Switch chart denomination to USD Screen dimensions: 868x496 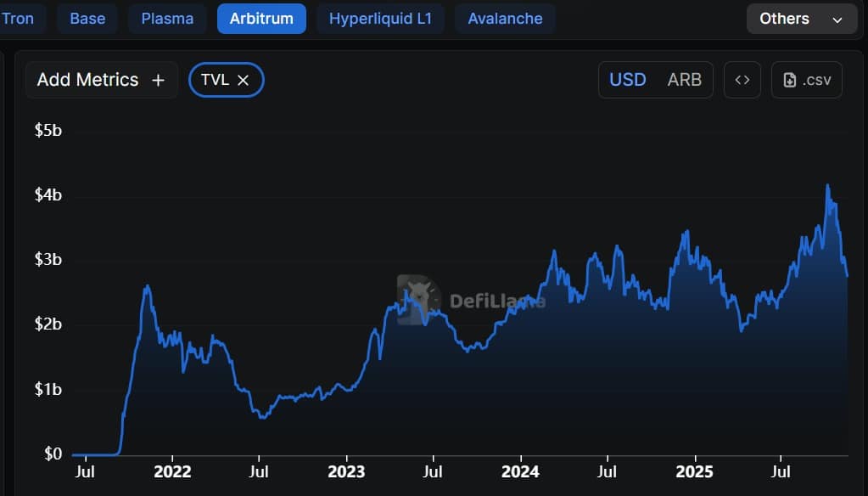click(x=628, y=80)
